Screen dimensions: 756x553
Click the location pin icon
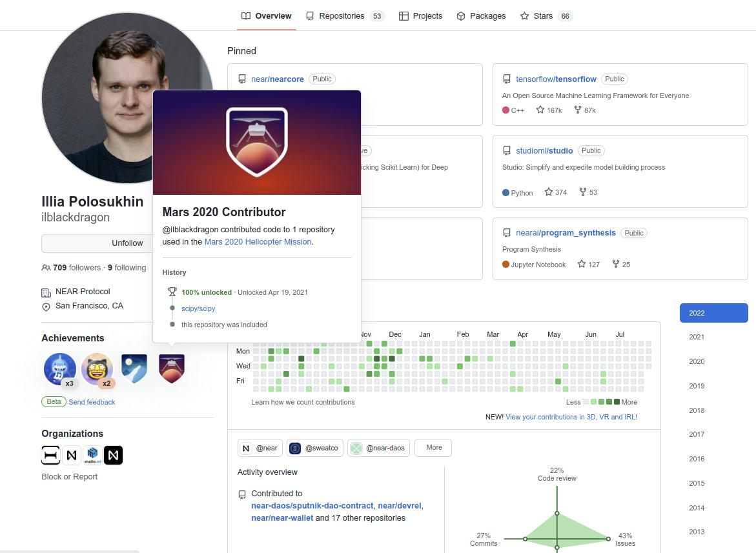coord(46,307)
